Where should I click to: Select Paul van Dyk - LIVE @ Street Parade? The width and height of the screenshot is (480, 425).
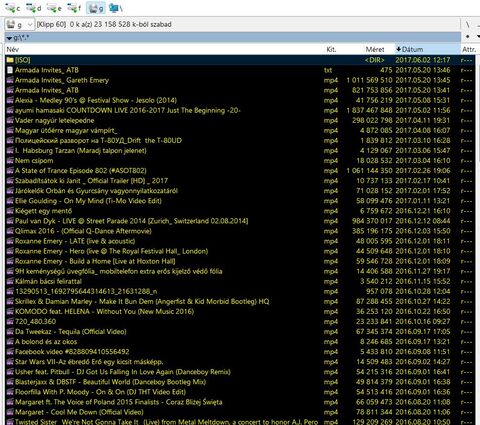pos(132,221)
